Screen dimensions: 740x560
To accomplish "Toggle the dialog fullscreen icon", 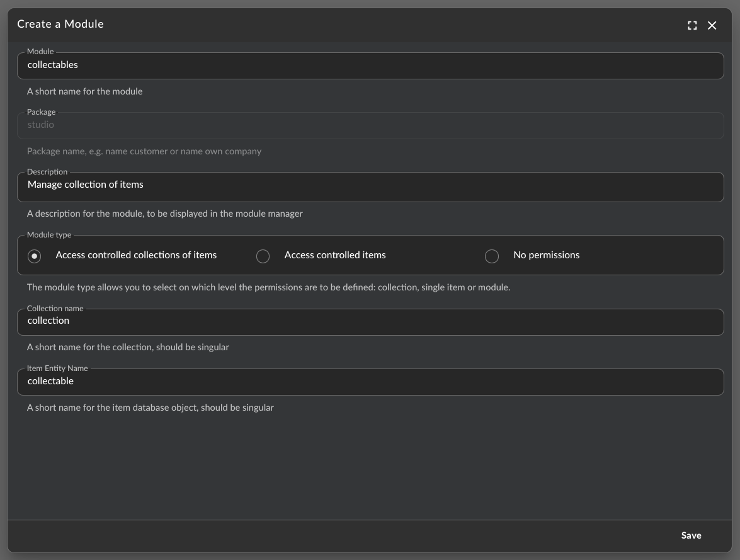I will (x=692, y=25).
